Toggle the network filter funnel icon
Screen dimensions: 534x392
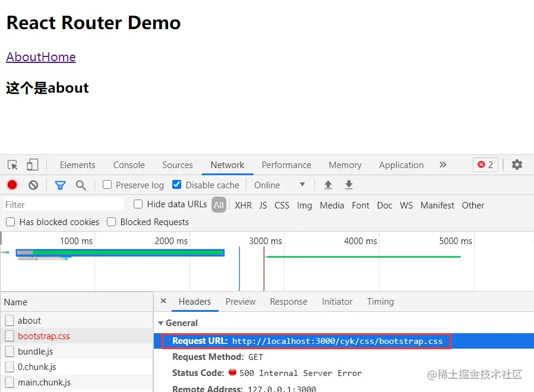(60, 185)
